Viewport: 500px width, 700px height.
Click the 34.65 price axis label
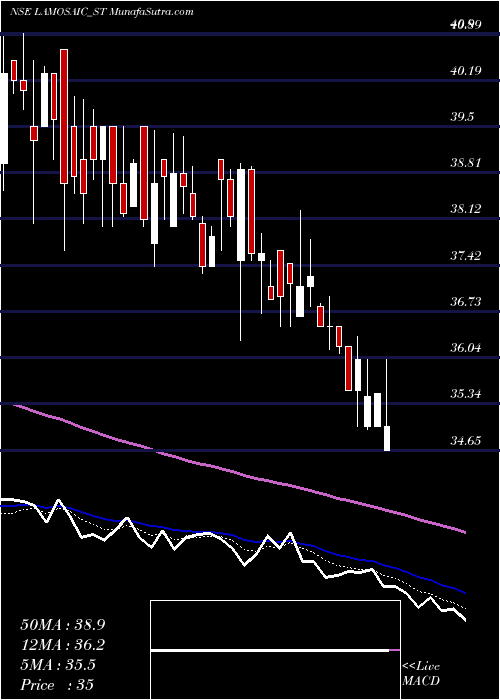[466, 441]
